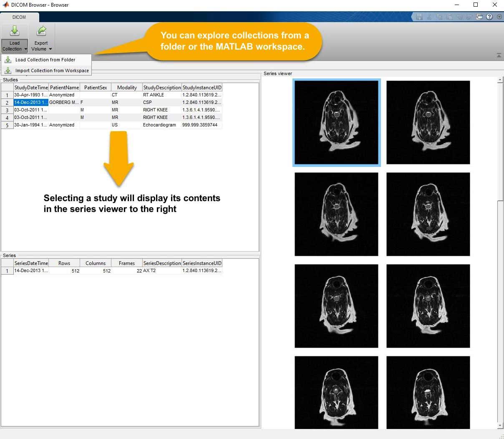Image resolution: width=504 pixels, height=439 pixels.
Task: Open the Help question mark icon
Action: [489, 17]
